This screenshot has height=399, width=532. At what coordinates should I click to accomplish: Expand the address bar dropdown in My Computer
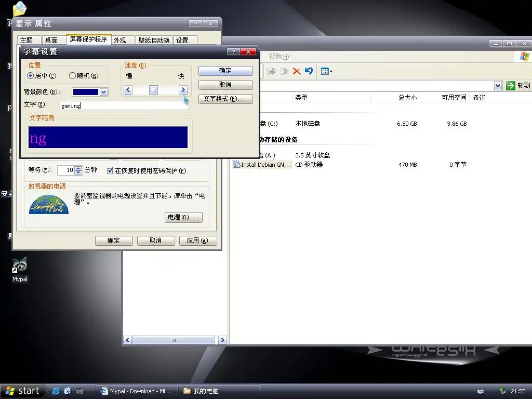(x=498, y=86)
